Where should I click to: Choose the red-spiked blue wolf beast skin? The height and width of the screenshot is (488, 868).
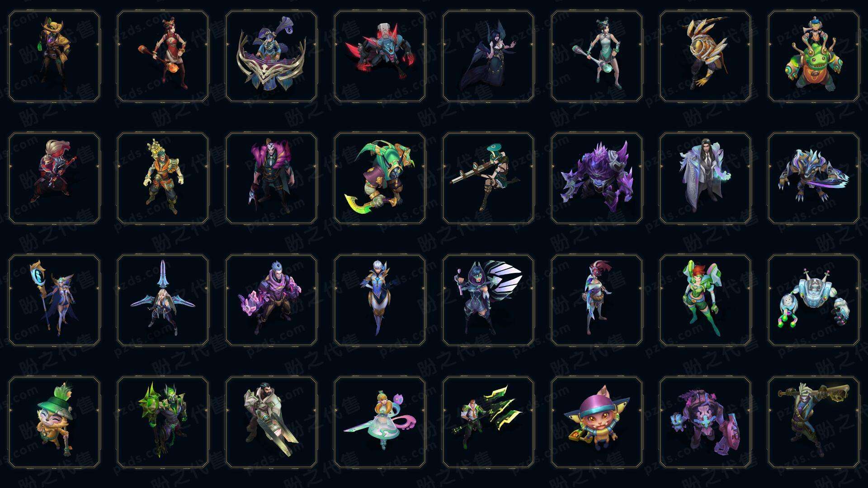(380, 56)
